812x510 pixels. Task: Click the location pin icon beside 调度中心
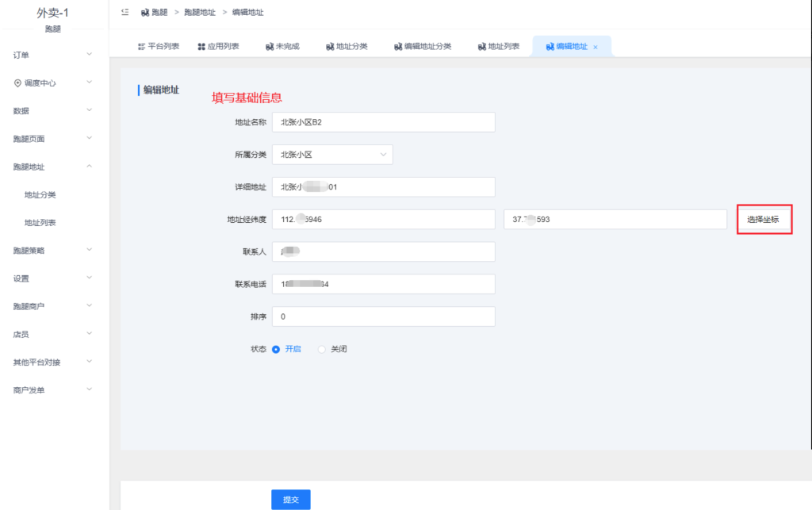17,82
